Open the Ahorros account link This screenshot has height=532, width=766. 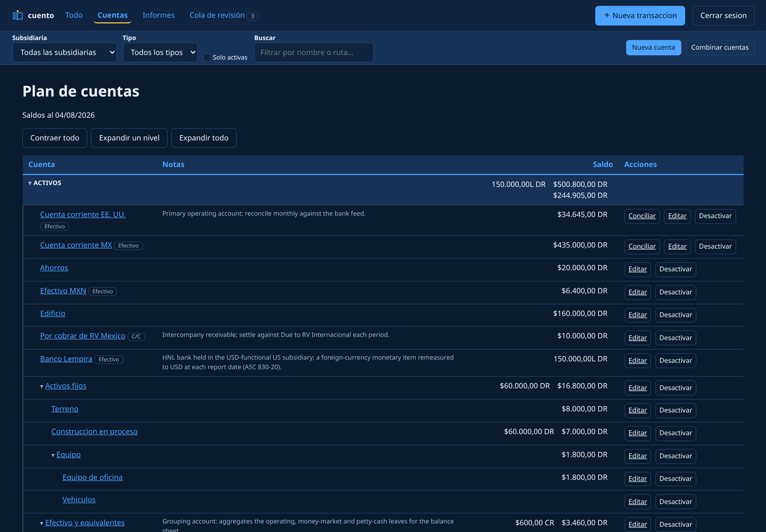coord(54,268)
